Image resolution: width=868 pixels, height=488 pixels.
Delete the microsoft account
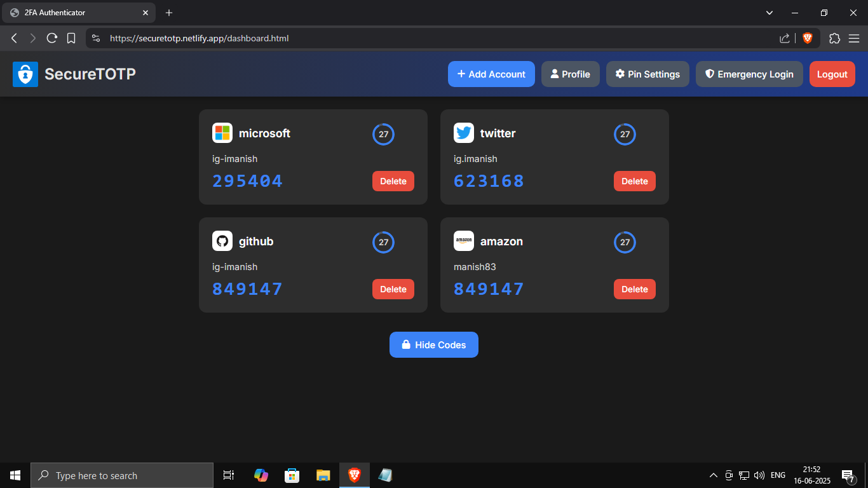[x=393, y=181]
